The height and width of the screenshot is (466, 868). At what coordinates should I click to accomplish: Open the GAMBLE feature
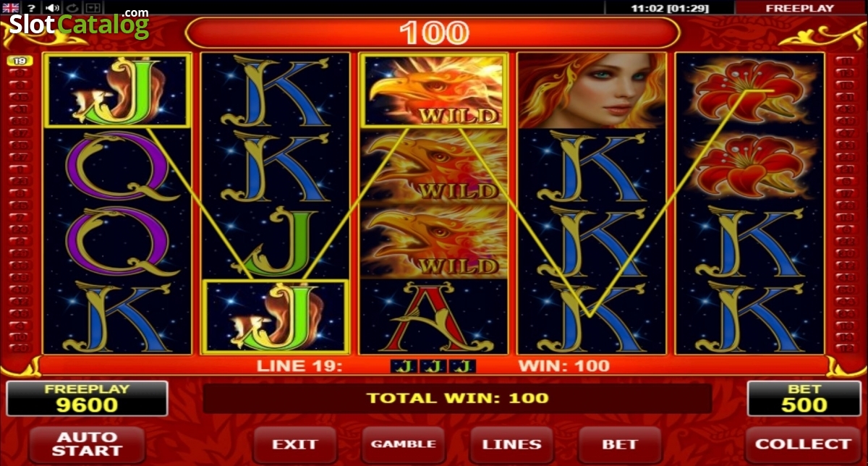pyautogui.click(x=404, y=444)
